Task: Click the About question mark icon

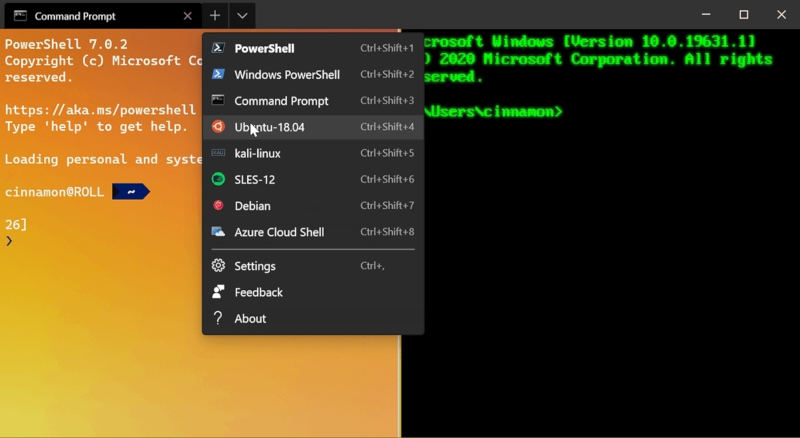Action: (218, 318)
